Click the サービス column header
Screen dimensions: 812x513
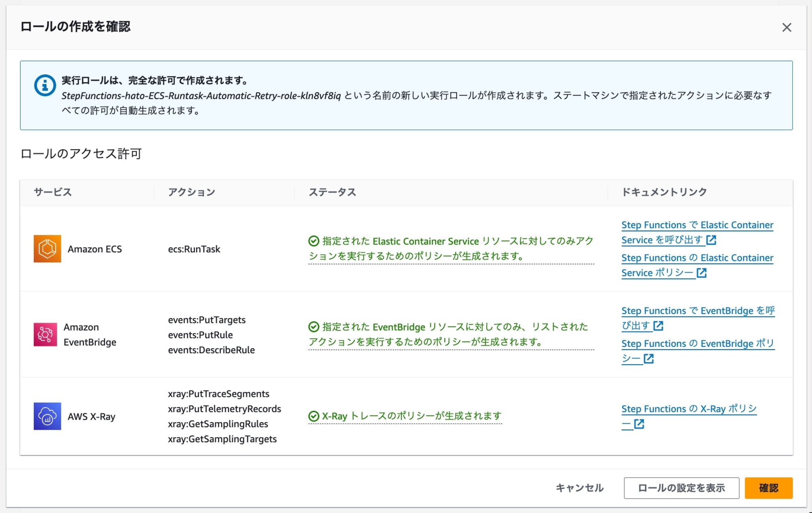tap(53, 192)
